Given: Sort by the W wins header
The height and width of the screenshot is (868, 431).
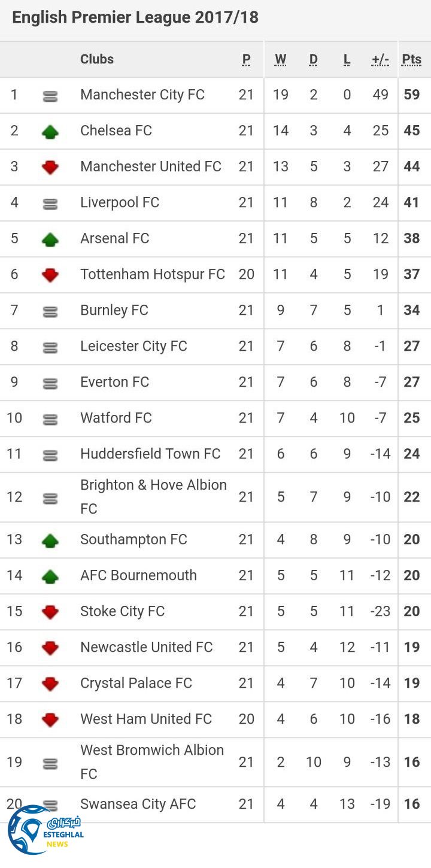Looking at the screenshot, I should [x=280, y=59].
